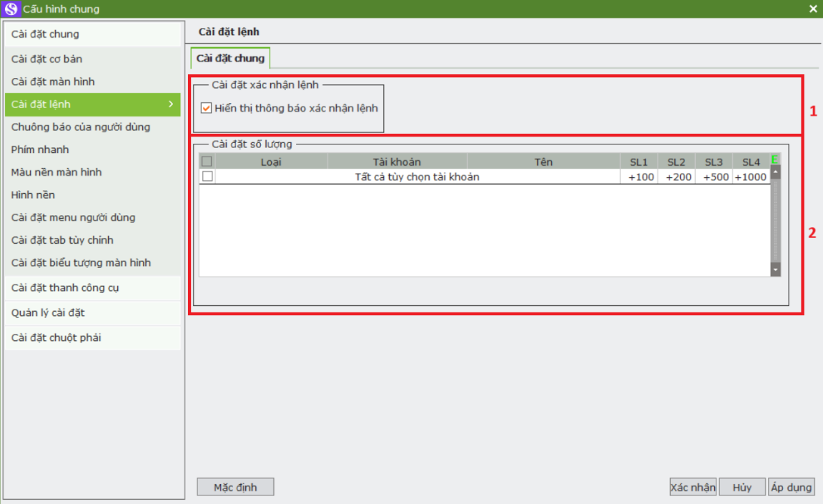Select the SL4 cell showing +1000

coord(750,177)
